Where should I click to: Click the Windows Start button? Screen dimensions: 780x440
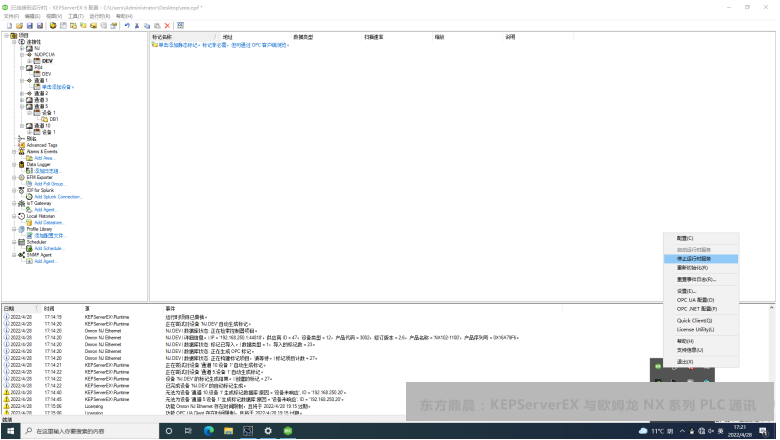pyautogui.click(x=10, y=431)
